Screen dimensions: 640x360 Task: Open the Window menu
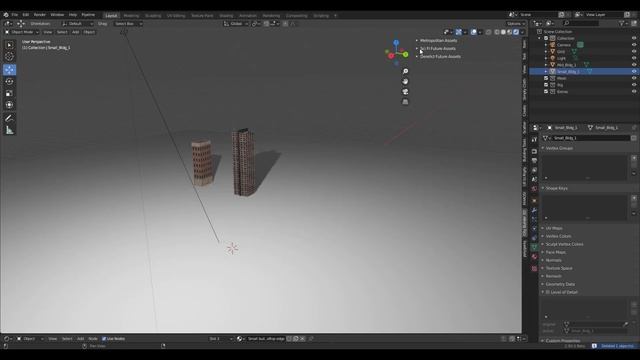(x=57, y=15)
